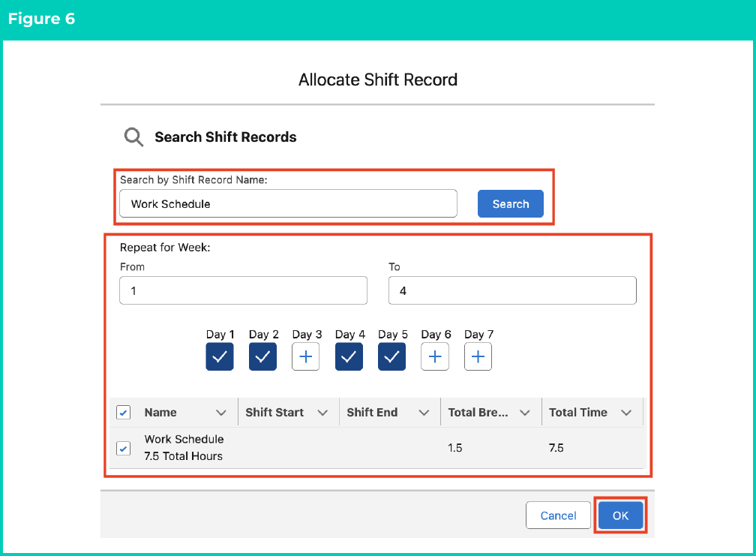The width and height of the screenshot is (756, 556).
Task: Confirm with the OK button
Action: [x=620, y=515]
